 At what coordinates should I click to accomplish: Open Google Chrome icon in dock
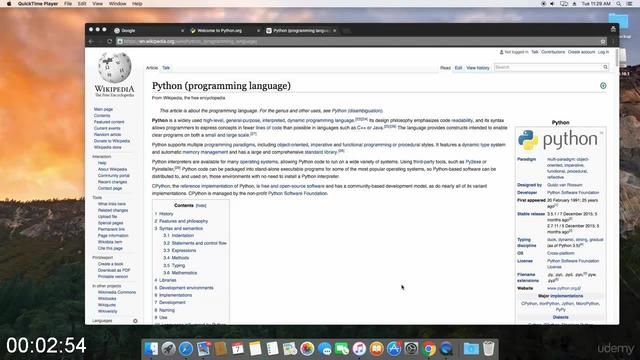tap(429, 349)
